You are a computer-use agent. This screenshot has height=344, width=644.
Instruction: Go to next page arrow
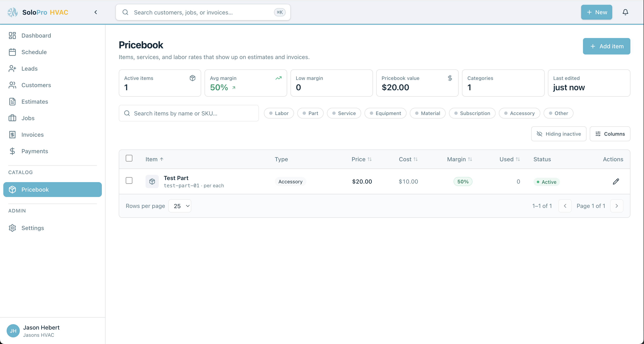617,206
